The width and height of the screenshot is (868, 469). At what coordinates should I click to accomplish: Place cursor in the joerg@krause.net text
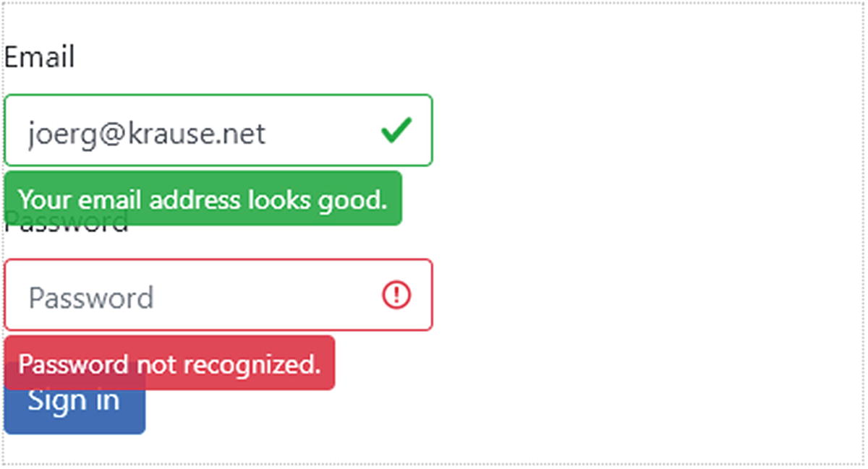(x=147, y=134)
